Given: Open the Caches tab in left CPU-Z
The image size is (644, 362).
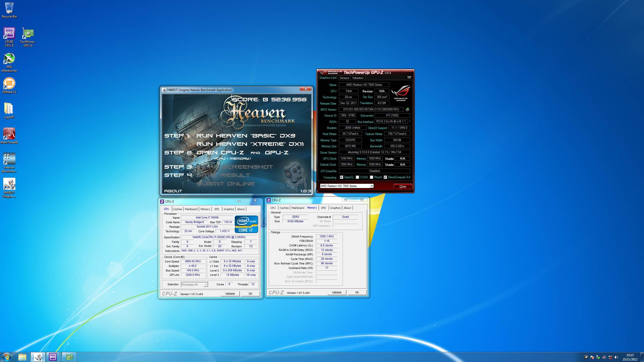Looking at the screenshot, I should tap(177, 209).
